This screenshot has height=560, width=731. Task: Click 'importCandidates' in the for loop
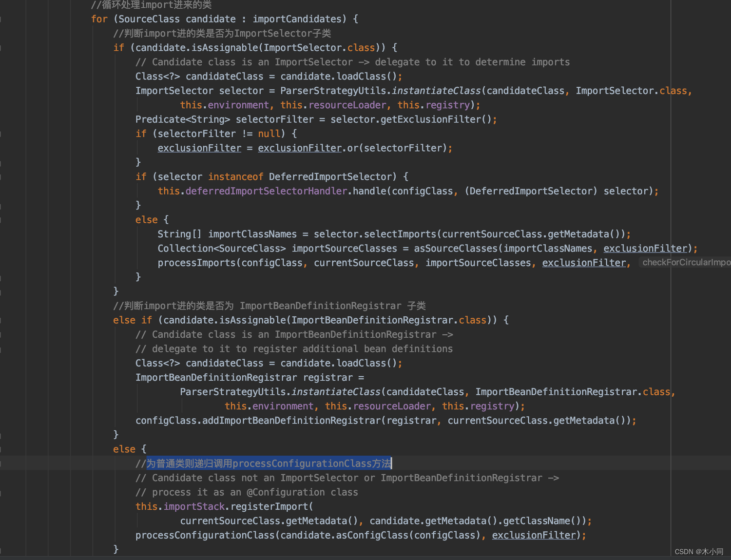point(297,19)
